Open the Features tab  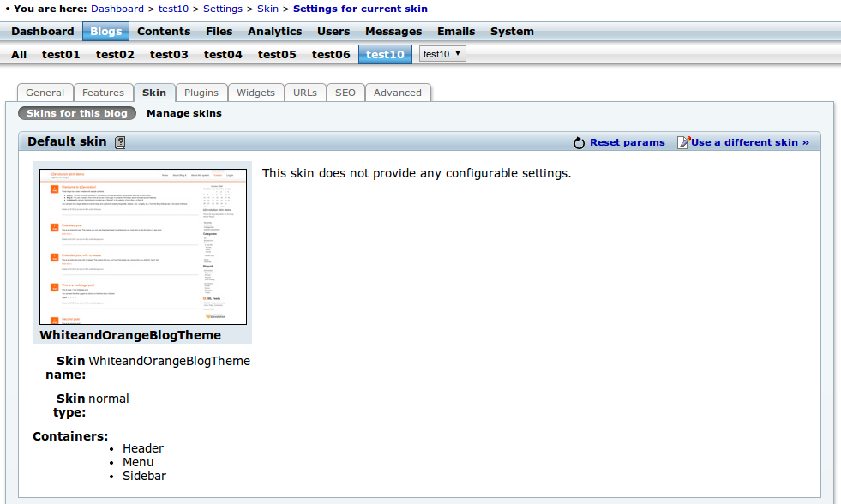pos(103,93)
